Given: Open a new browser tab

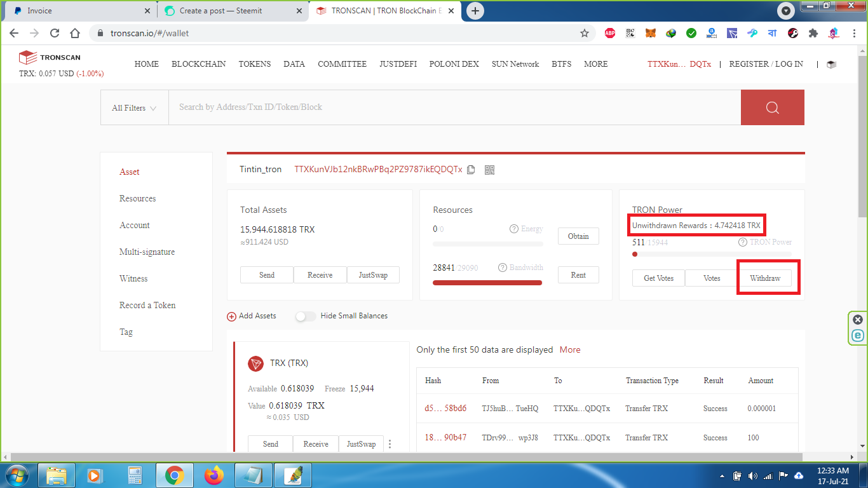Looking at the screenshot, I should (x=475, y=11).
